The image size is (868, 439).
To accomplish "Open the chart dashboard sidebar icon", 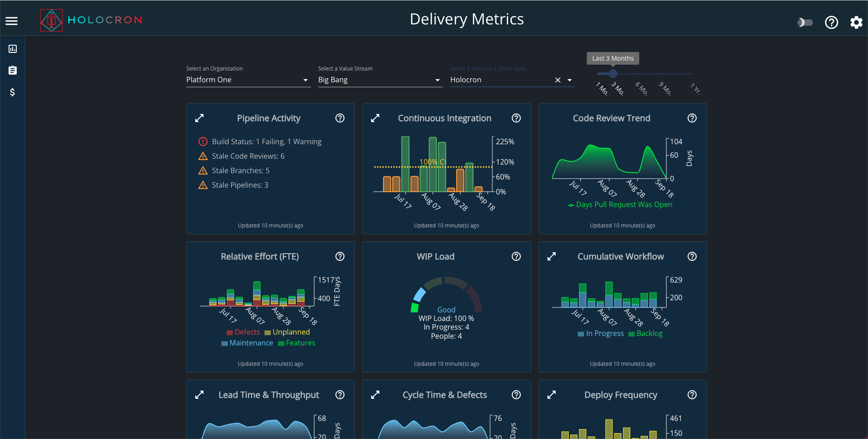I will coord(13,49).
